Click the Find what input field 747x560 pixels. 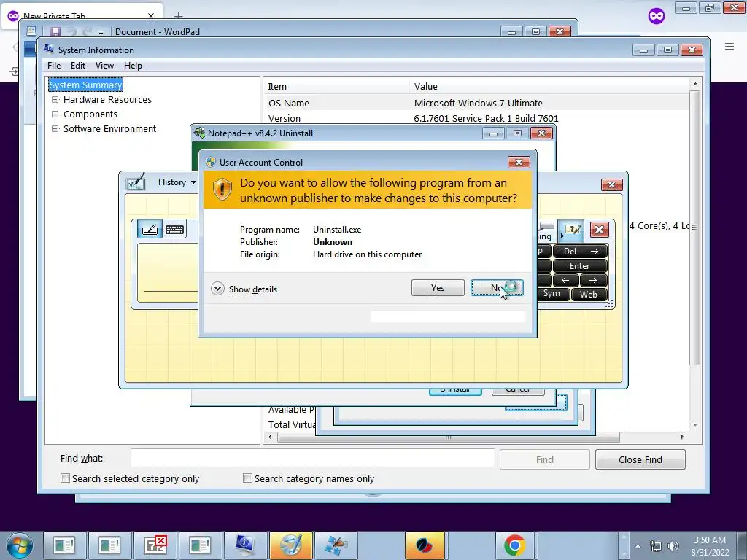point(312,459)
